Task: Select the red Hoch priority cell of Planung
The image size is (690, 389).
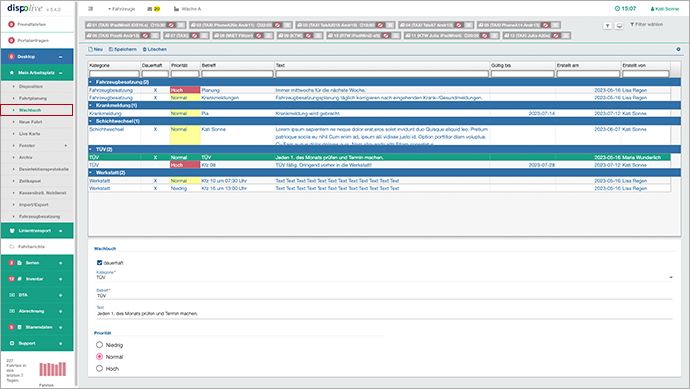Action: pyautogui.click(x=185, y=90)
